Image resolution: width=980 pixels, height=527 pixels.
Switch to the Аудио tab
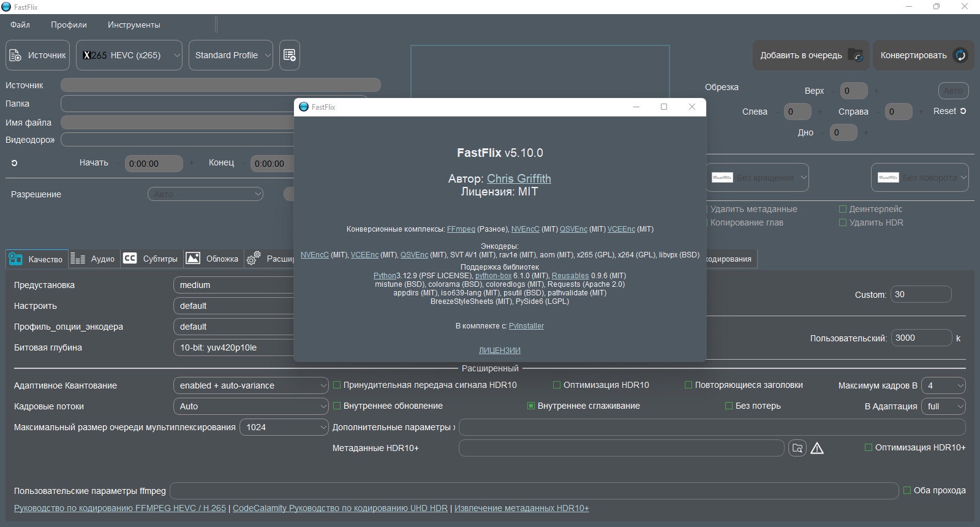pyautogui.click(x=93, y=259)
